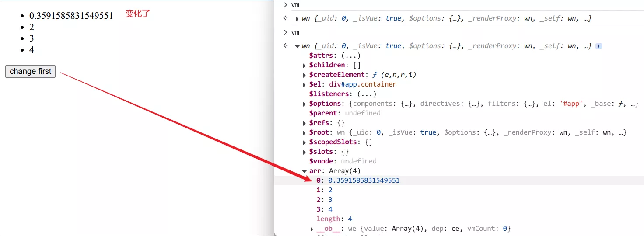
Task: Select the arr length: 4 row
Action: (x=334, y=219)
